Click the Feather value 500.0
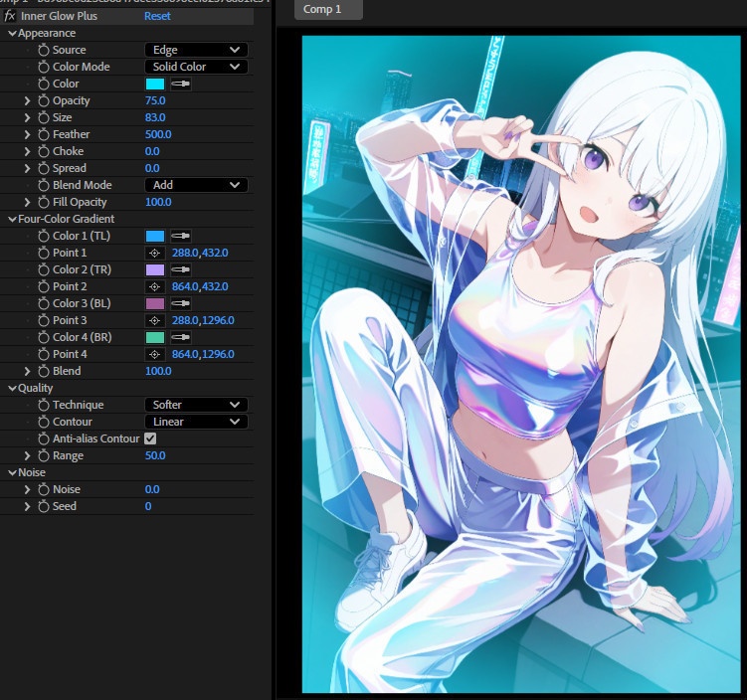The image size is (747, 700). click(x=158, y=134)
